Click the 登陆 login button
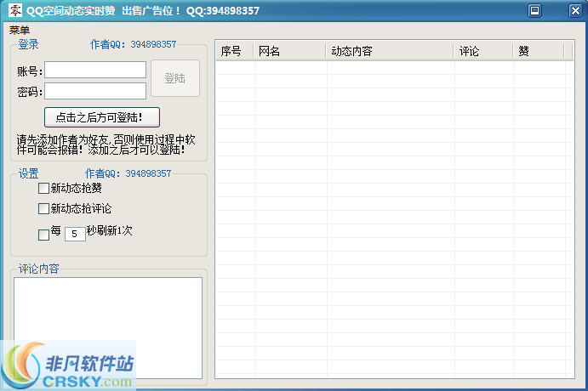The width and height of the screenshot is (588, 391). [x=175, y=78]
